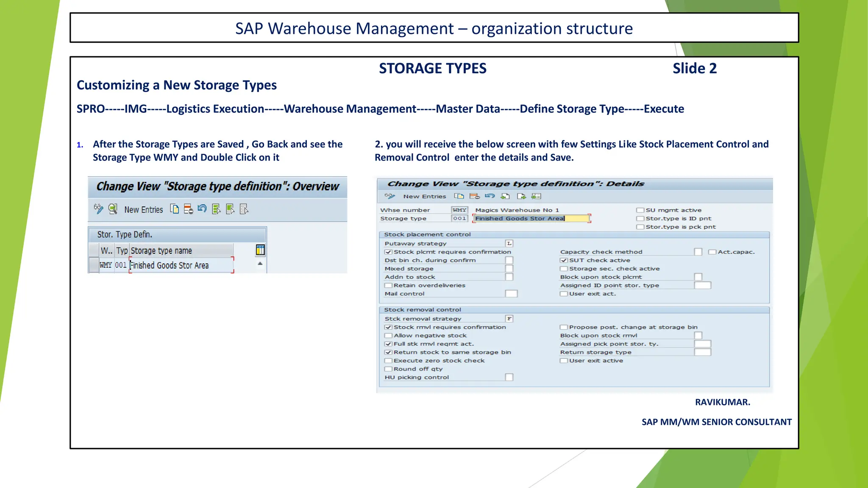Uncheck SUT check active checkbox

[564, 261]
